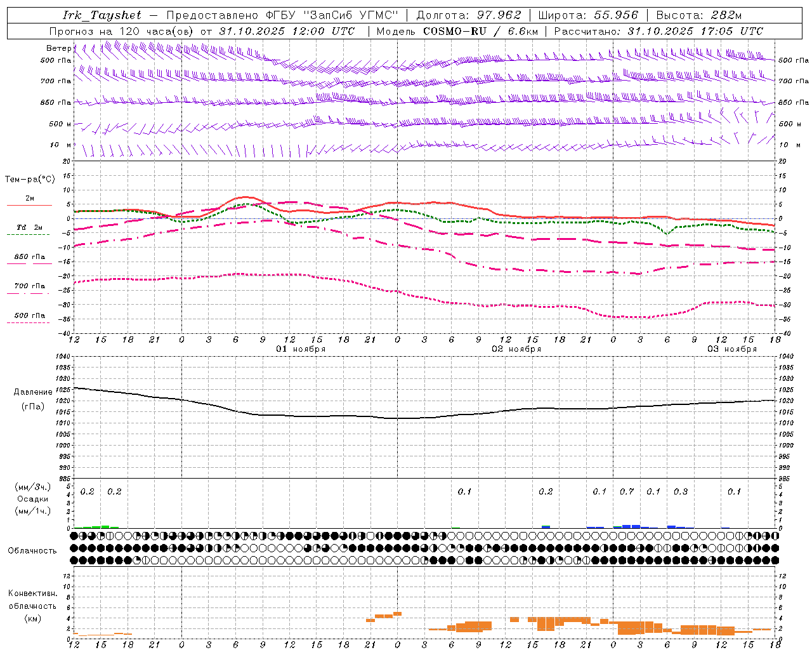
Task: Click the 850 гПа temperature legend entry
Action: pyautogui.click(x=30, y=257)
